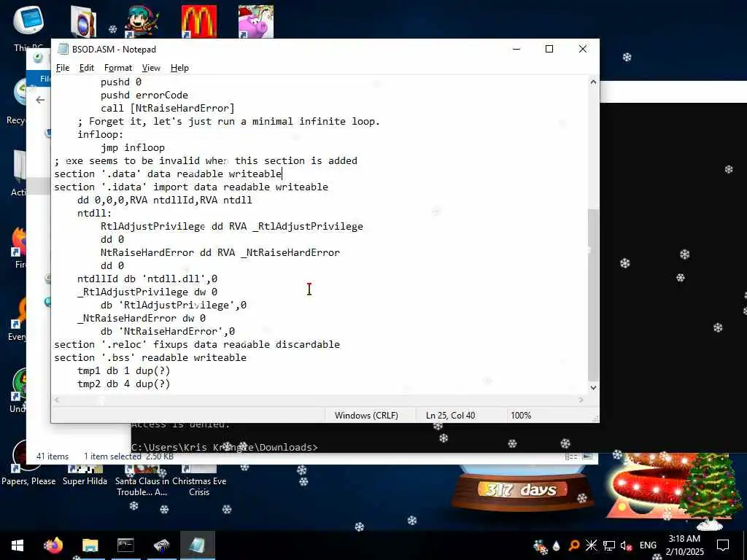Click the Notepad vertical scrollbar up arrow

tap(593, 82)
